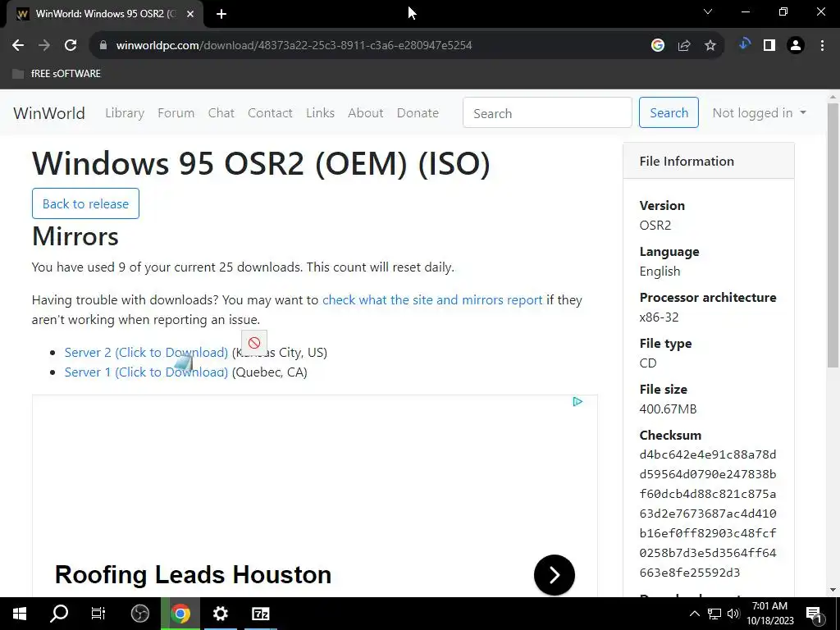Click into the site Search field

pyautogui.click(x=547, y=112)
